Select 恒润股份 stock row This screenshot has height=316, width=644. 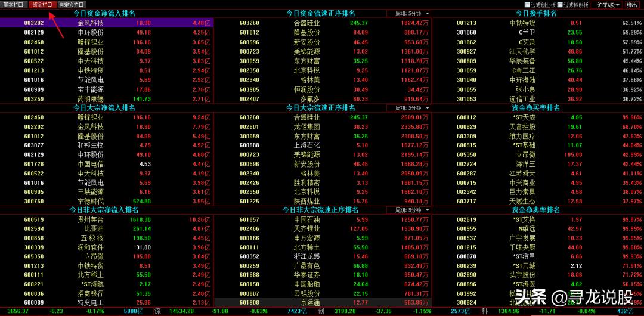pos(323,89)
